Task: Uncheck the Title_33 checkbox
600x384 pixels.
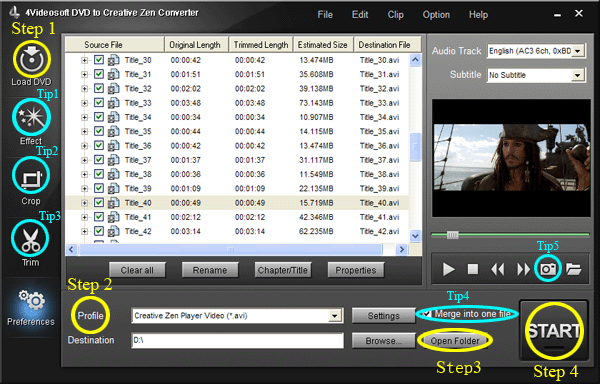Action: (x=99, y=103)
